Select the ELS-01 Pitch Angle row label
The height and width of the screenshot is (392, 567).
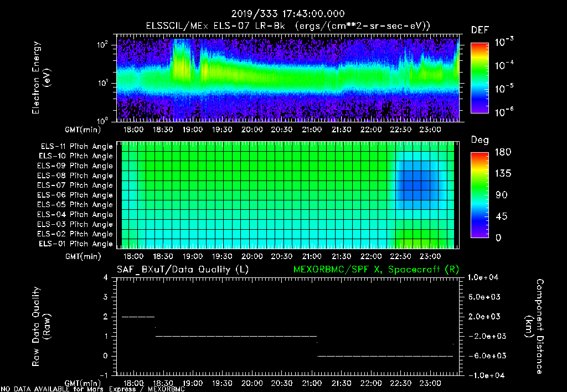click(76, 244)
